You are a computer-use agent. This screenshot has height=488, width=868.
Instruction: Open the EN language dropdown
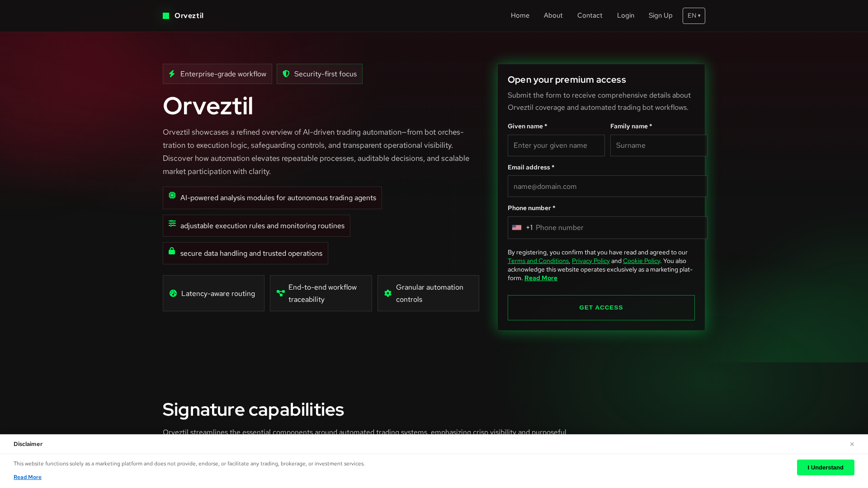[694, 16]
